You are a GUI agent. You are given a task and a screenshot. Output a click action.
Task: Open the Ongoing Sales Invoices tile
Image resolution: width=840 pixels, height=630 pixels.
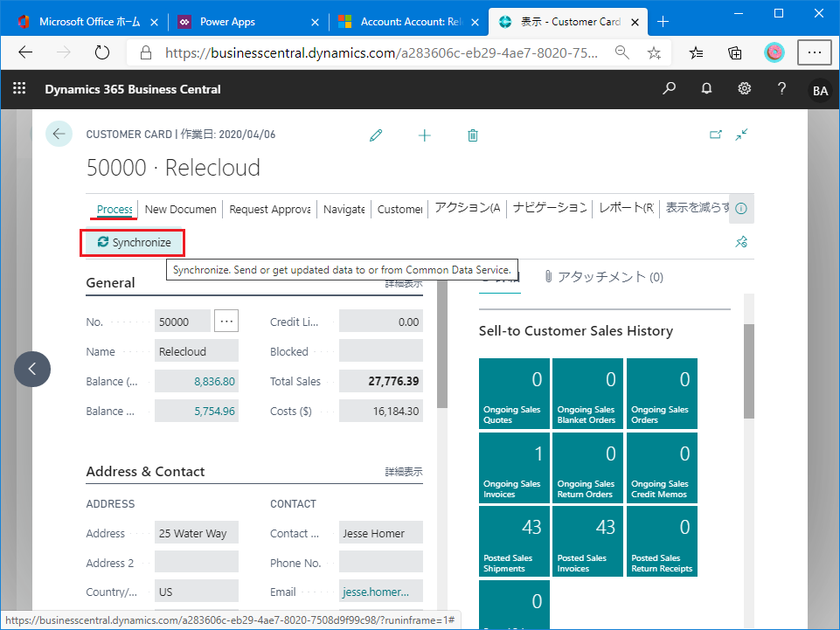[514, 467]
